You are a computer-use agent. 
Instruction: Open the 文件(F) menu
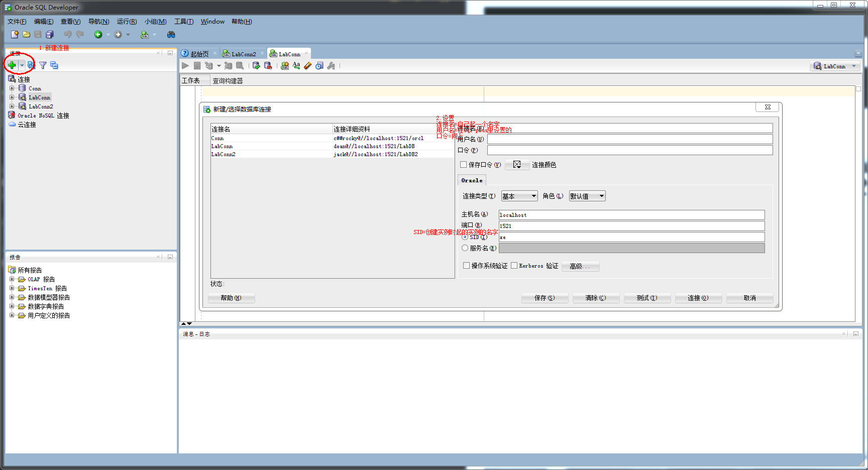pos(17,22)
